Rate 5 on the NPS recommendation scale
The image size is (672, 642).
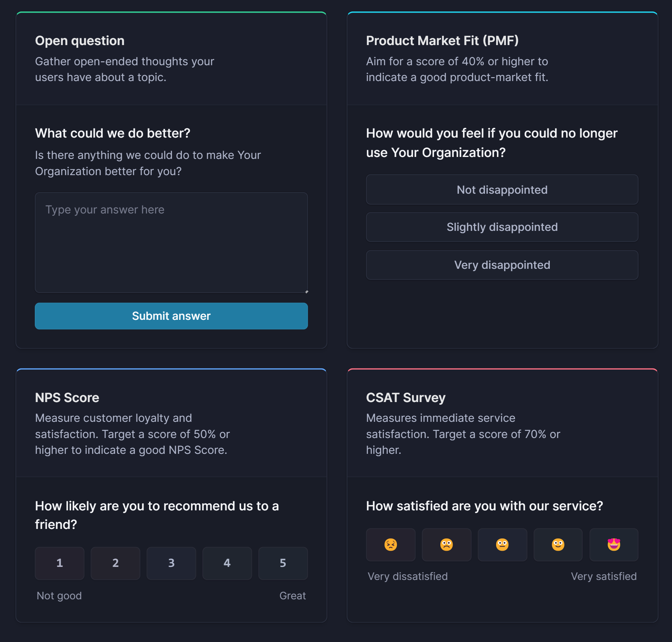[283, 563]
